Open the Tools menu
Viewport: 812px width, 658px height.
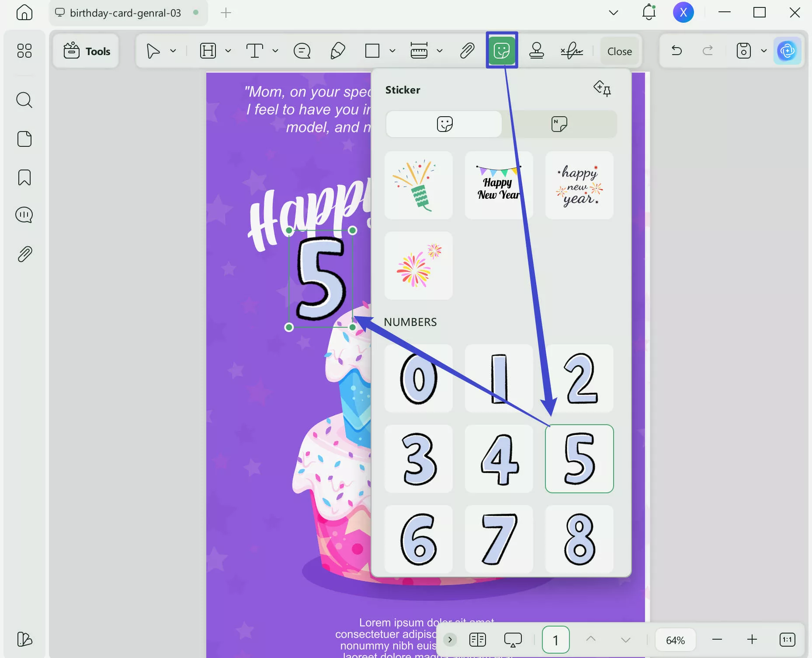(x=86, y=51)
